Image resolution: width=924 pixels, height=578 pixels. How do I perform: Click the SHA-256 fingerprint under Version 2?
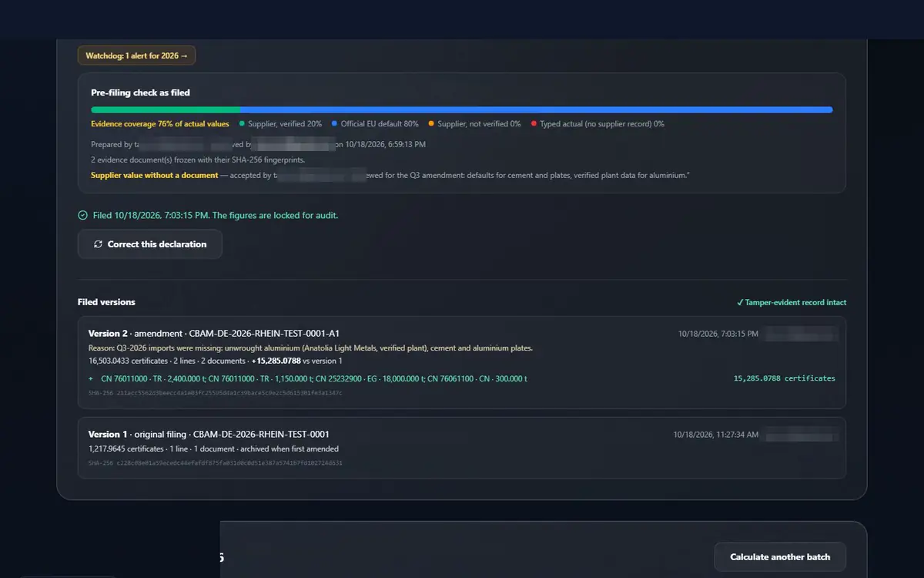pyautogui.click(x=216, y=393)
